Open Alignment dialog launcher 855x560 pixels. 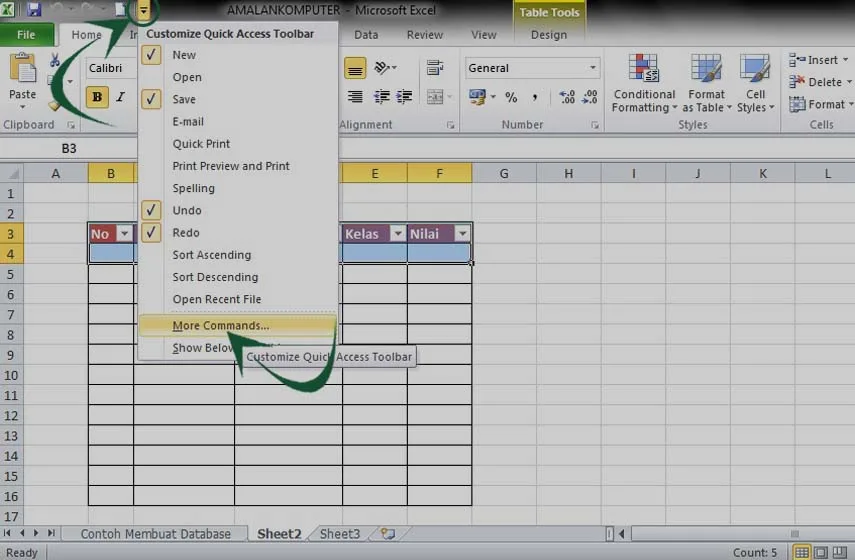(450, 125)
